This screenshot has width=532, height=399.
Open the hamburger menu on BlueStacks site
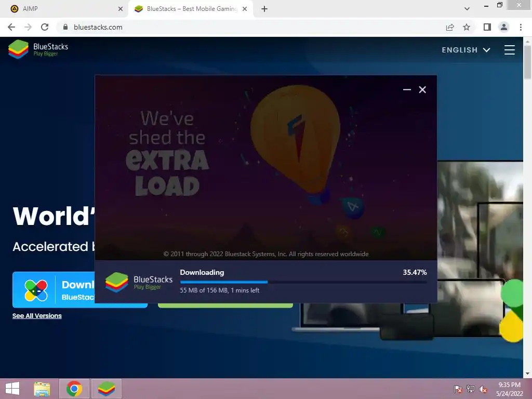(509, 50)
